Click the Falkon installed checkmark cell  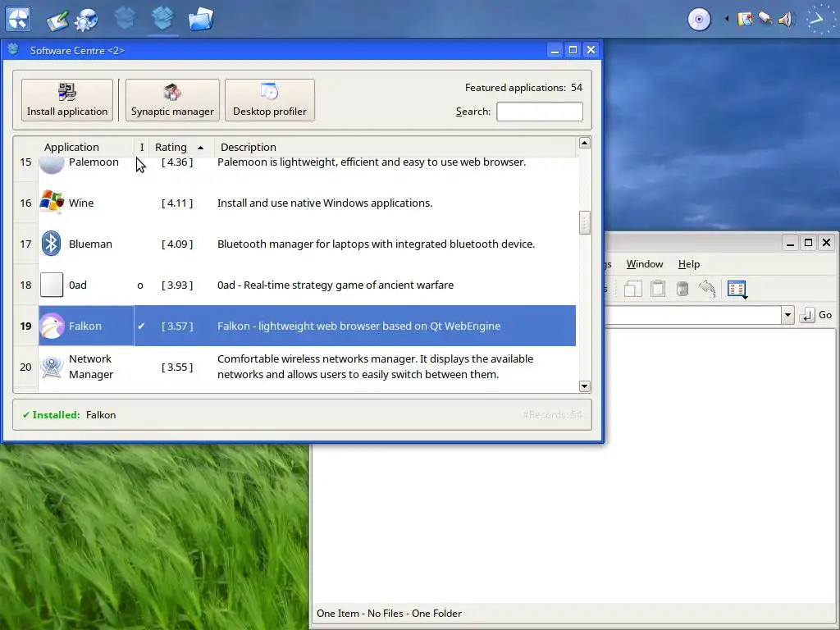[141, 326]
